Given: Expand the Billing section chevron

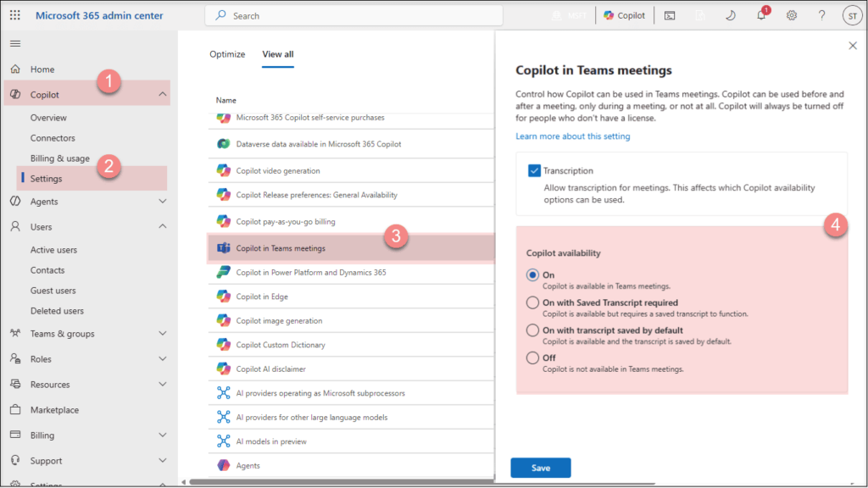Looking at the screenshot, I should [162, 435].
